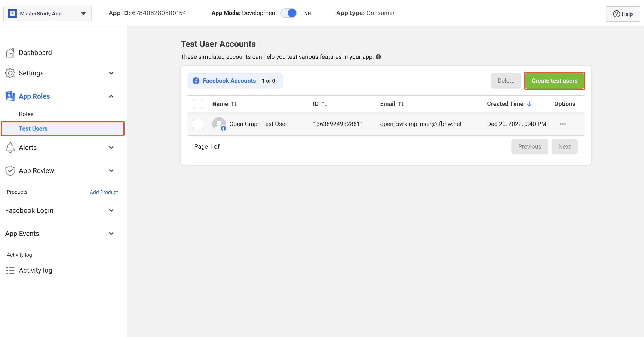Toggle App Mode to Live
The height and width of the screenshot is (337, 644).
point(288,13)
